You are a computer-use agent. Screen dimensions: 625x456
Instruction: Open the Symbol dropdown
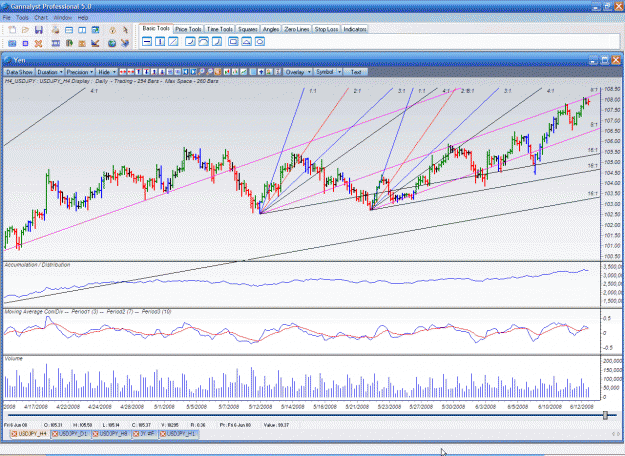coord(328,72)
